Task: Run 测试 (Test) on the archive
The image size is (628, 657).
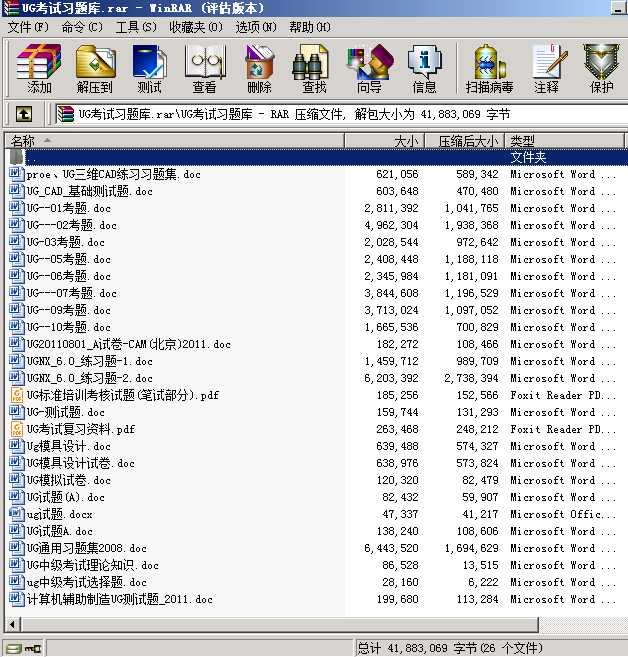Action: tap(150, 69)
